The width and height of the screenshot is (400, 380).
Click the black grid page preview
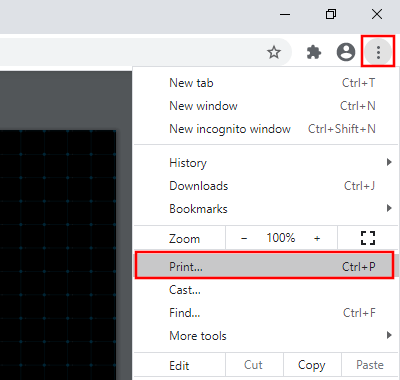tap(58, 255)
